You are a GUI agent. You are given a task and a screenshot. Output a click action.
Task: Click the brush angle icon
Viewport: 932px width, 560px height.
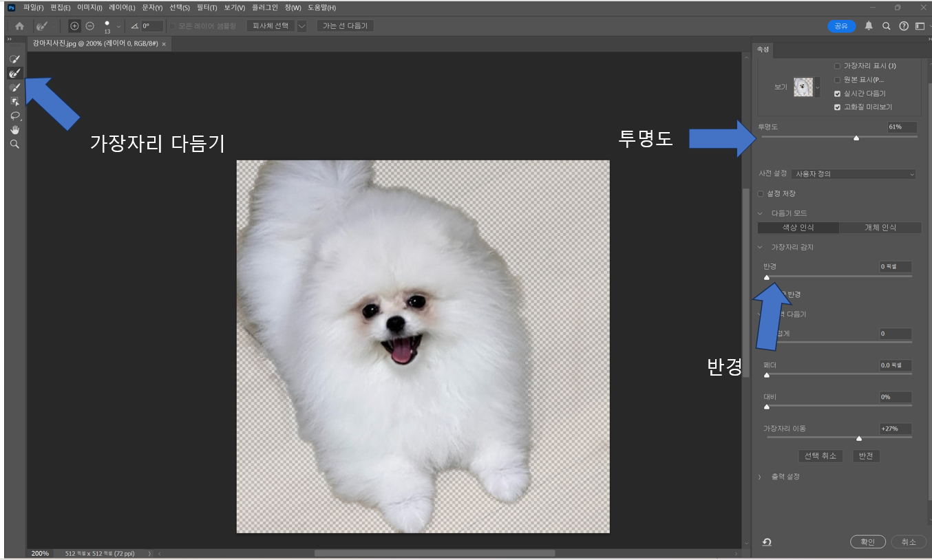134,26
